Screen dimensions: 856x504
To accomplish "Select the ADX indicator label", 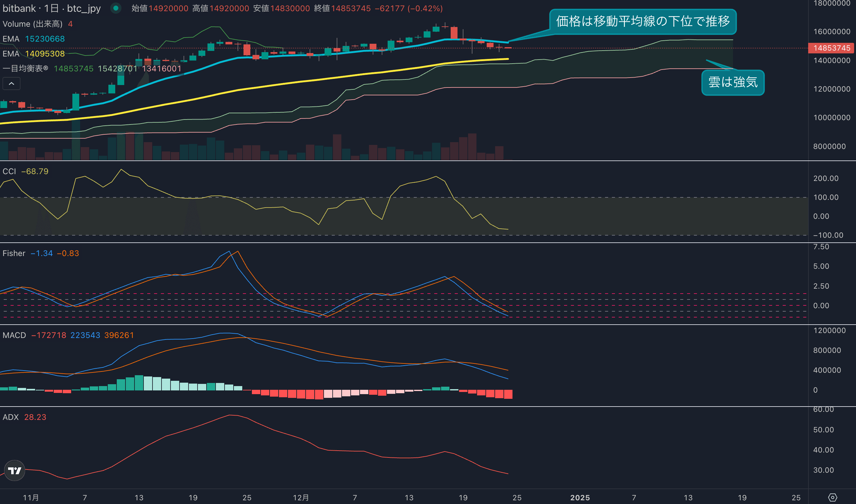I will pyautogui.click(x=11, y=417).
